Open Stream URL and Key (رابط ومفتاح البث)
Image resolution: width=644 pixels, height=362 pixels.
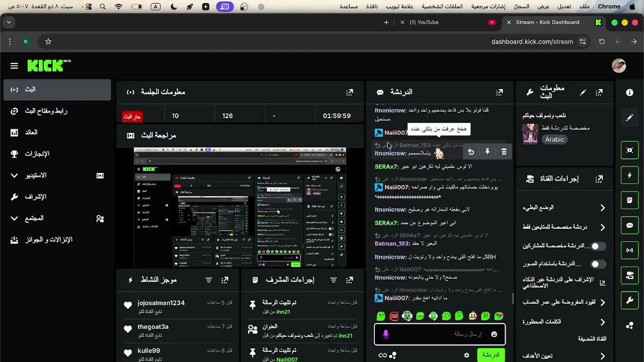pyautogui.click(x=57, y=111)
